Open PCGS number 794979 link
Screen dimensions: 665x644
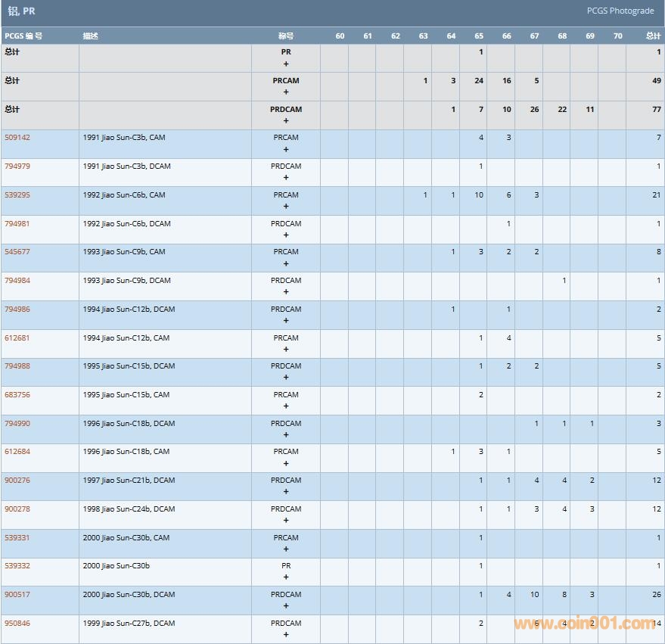pos(17,166)
